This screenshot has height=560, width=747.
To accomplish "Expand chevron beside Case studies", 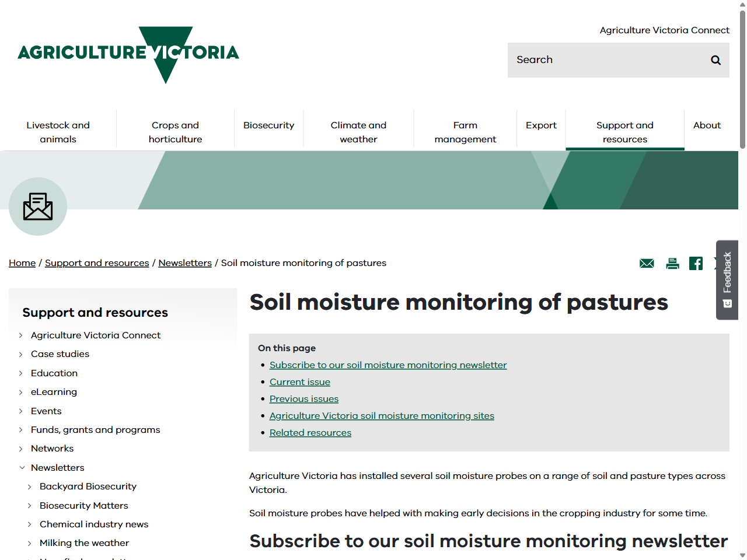I will tap(21, 354).
